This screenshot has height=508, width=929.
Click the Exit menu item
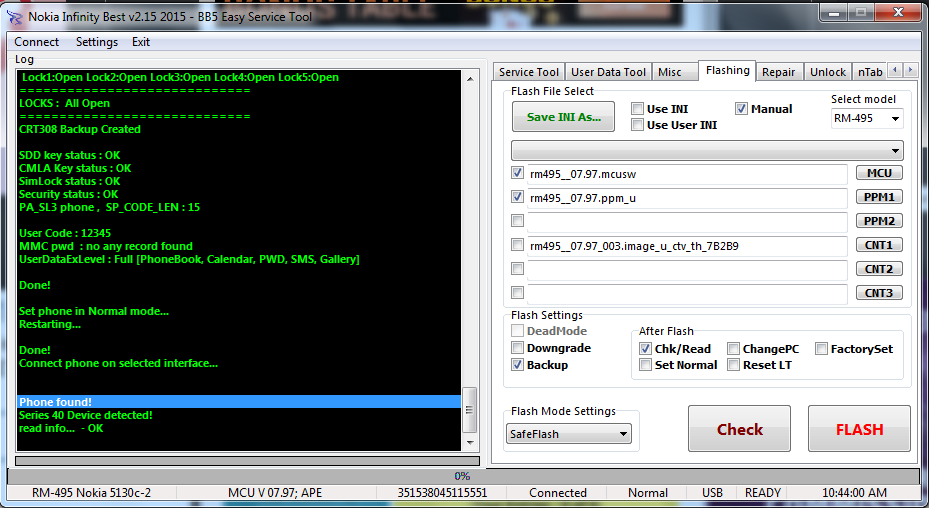pos(141,42)
